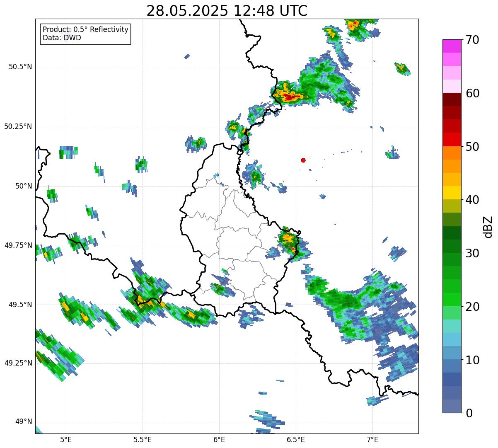Pick the magenta swatch at top of colorbar
Screen dimensions: 498x448
pos(452,46)
